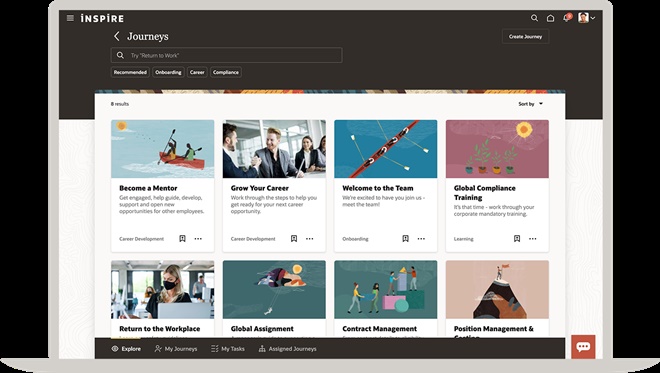
Task: Go to home via house icon
Action: pos(550,18)
